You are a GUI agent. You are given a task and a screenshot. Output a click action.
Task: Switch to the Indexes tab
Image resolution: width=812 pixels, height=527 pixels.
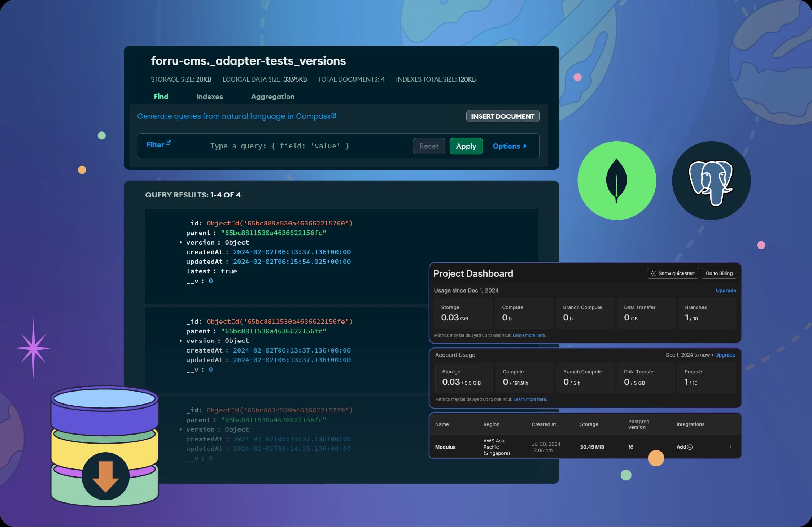point(209,96)
